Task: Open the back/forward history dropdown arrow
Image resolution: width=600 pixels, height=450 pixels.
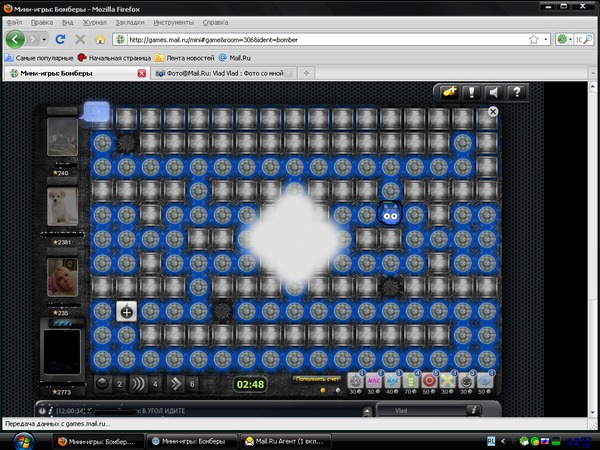Action: (42, 39)
